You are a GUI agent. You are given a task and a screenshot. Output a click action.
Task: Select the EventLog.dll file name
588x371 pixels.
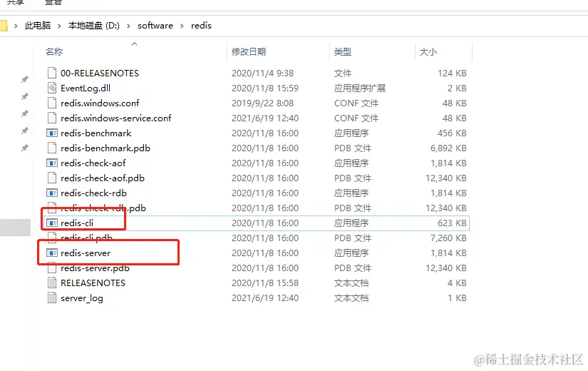[x=86, y=88]
